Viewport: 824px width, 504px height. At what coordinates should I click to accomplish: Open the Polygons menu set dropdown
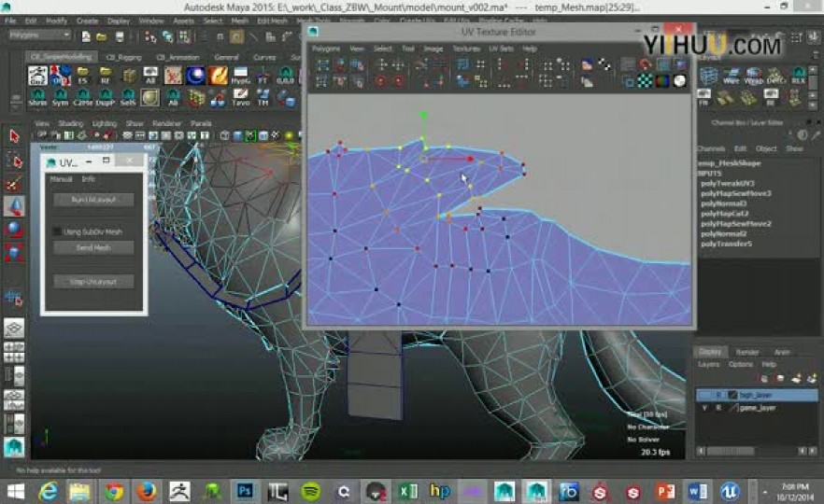(40, 35)
